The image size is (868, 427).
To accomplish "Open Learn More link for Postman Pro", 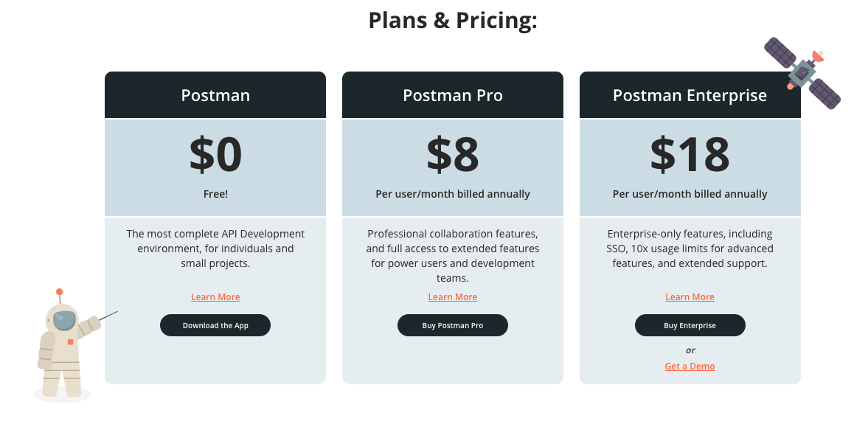I will (453, 297).
